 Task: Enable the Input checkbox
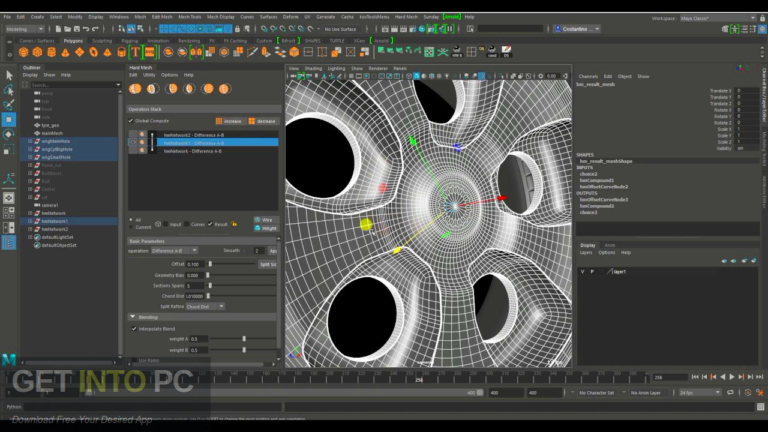pyautogui.click(x=165, y=224)
